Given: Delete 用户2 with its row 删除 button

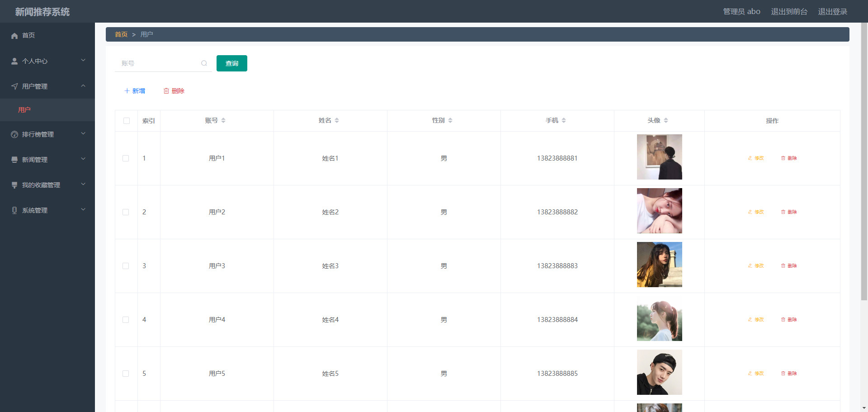Looking at the screenshot, I should tap(789, 212).
